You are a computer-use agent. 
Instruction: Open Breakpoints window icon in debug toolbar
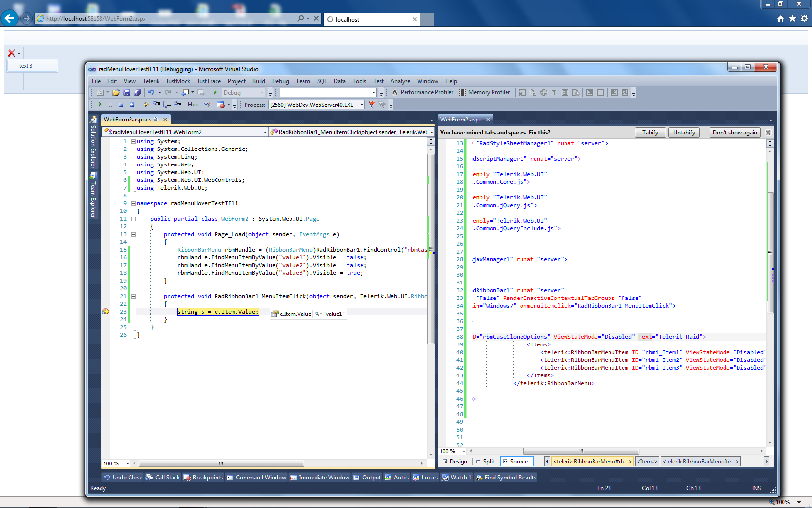221,105
